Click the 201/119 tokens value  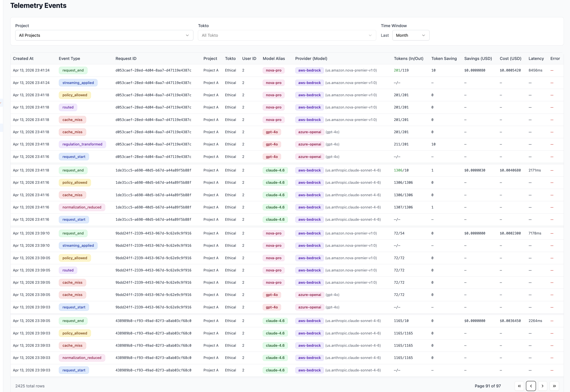[401, 70]
